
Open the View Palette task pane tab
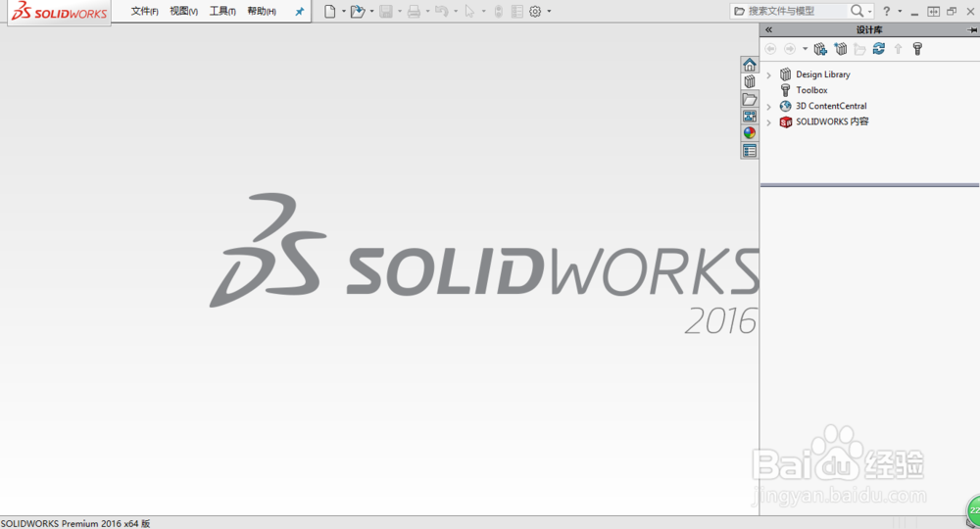pyautogui.click(x=750, y=116)
